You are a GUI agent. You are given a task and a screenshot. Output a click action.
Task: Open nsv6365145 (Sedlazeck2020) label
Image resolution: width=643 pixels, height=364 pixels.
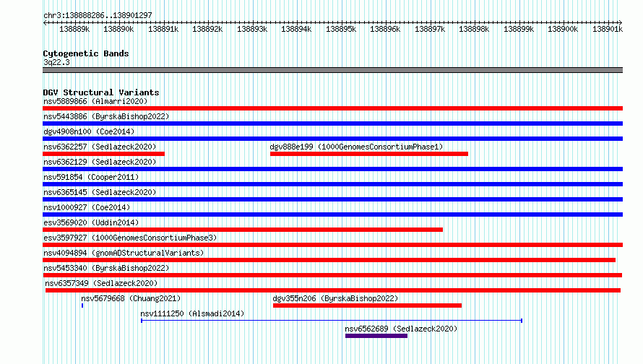pos(100,192)
